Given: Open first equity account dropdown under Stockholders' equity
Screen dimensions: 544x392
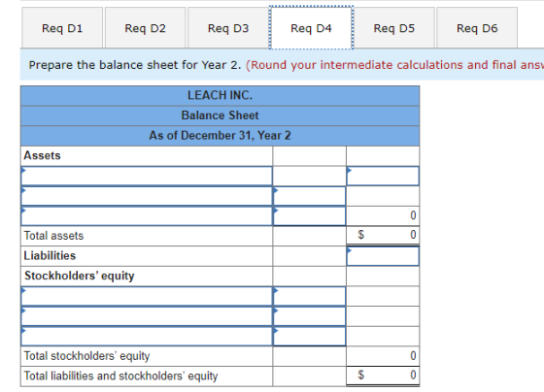Looking at the screenshot, I should (x=147, y=296).
